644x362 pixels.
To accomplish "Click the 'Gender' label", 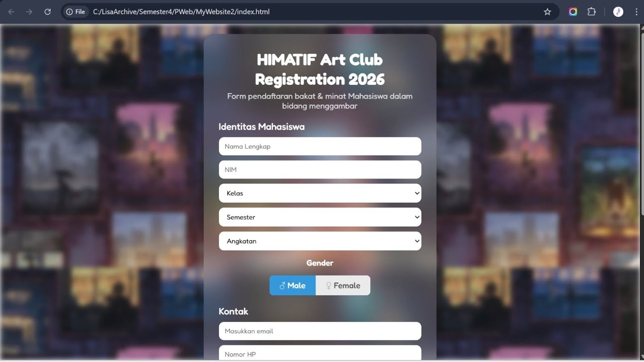I will coord(320,263).
